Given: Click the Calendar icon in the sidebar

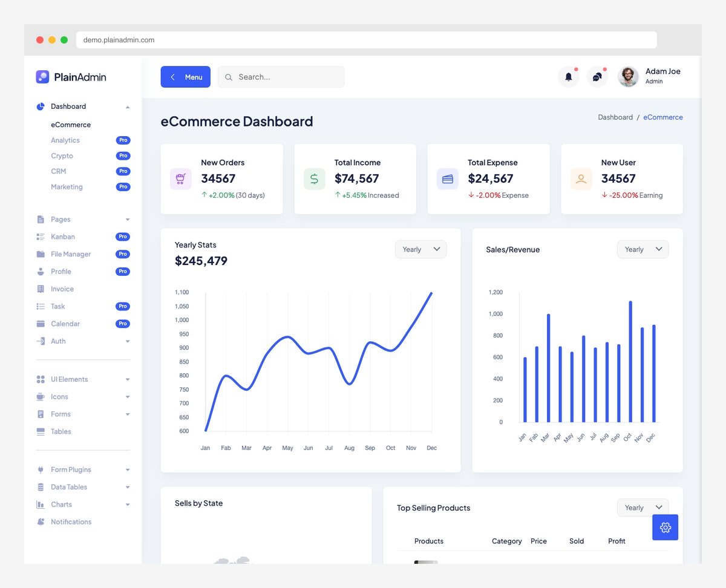Looking at the screenshot, I should (41, 324).
